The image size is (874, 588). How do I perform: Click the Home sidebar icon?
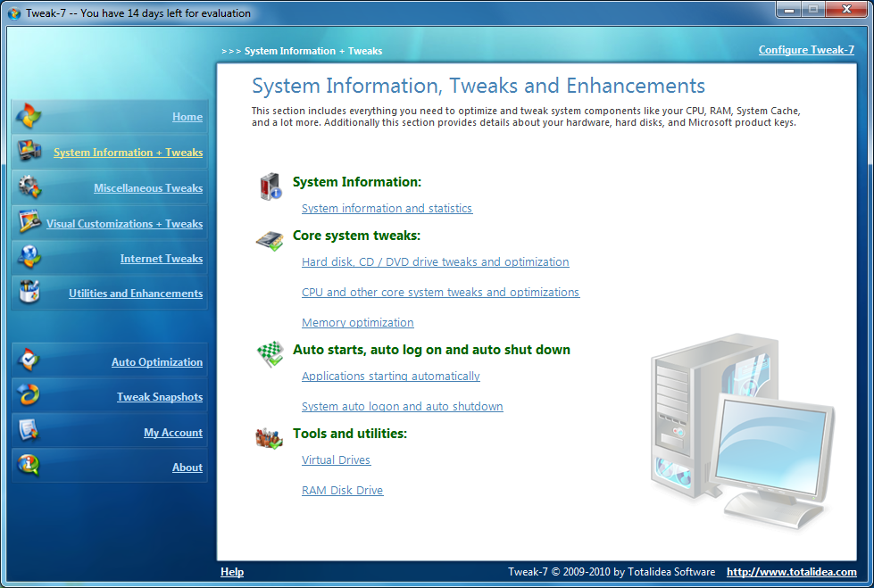pyautogui.click(x=28, y=116)
